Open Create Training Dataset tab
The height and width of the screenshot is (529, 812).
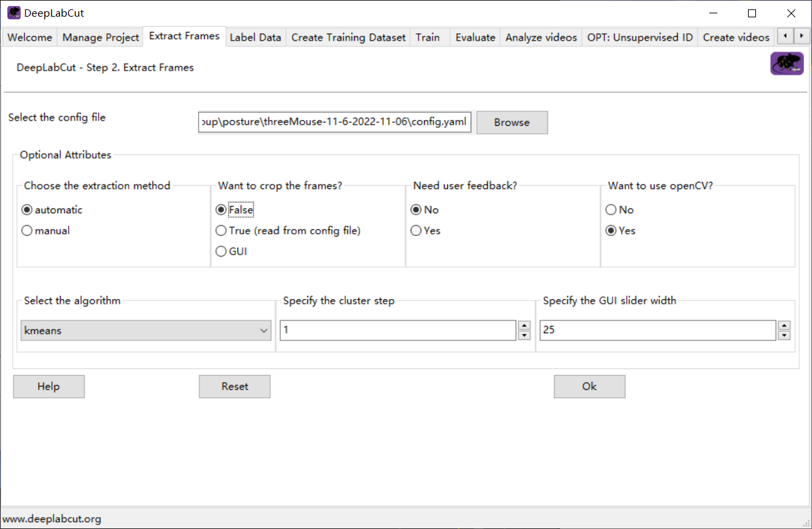tap(349, 37)
